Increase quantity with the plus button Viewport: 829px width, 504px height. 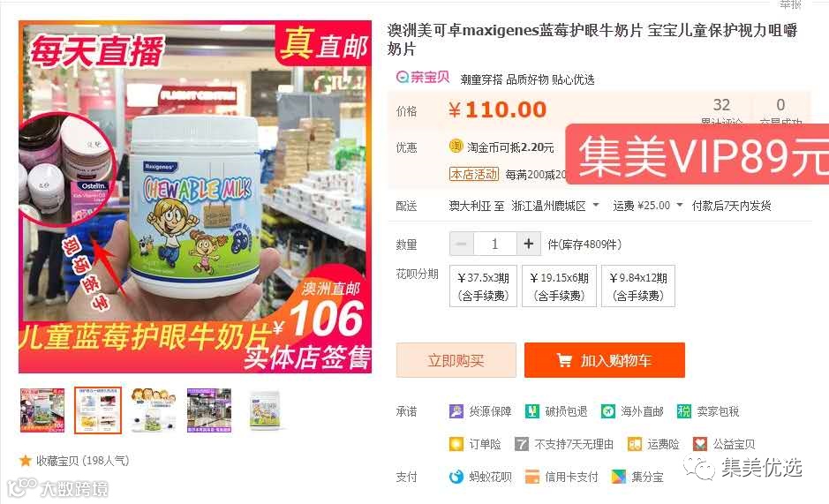point(528,244)
